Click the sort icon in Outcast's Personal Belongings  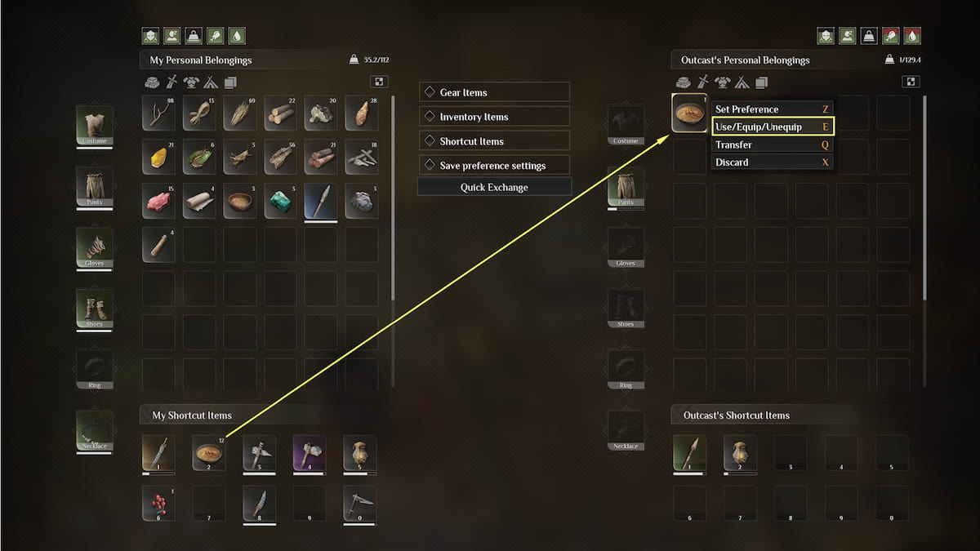point(911,82)
